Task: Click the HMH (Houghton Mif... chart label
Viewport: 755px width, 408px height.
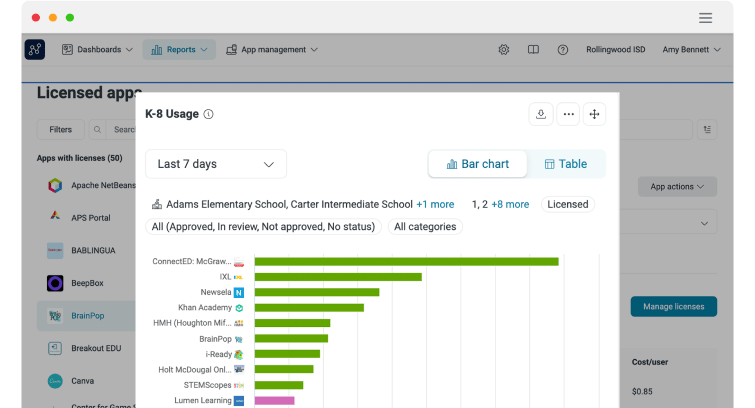Action: coord(192,323)
